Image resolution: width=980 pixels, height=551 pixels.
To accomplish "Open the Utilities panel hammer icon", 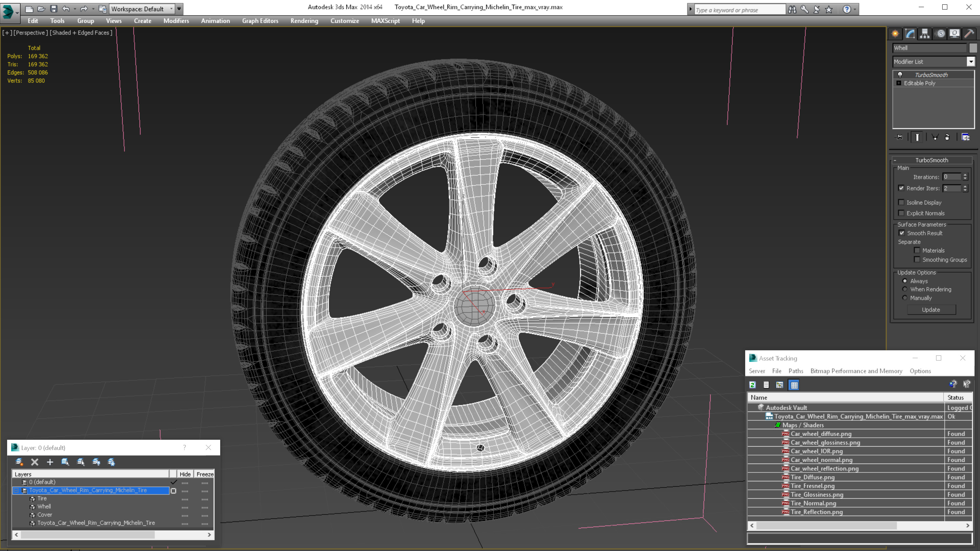I will pos(969,34).
